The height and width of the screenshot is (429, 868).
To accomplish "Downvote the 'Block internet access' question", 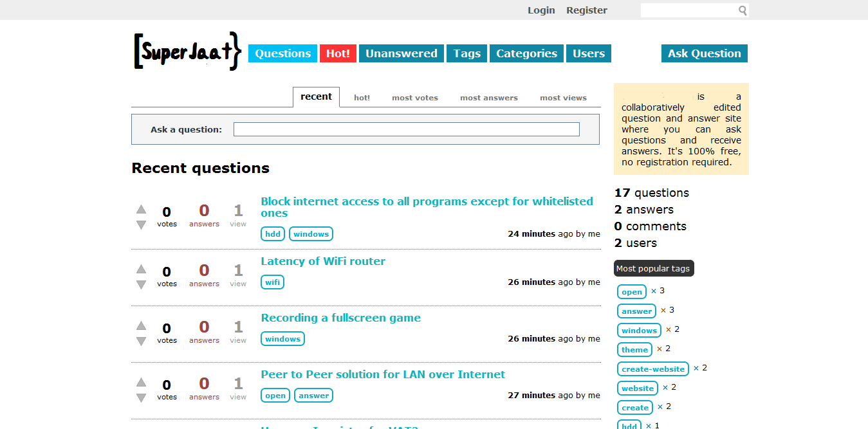I will (142, 224).
